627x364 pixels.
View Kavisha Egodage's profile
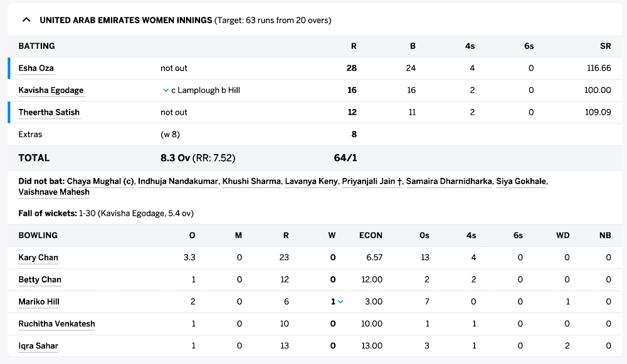click(52, 90)
